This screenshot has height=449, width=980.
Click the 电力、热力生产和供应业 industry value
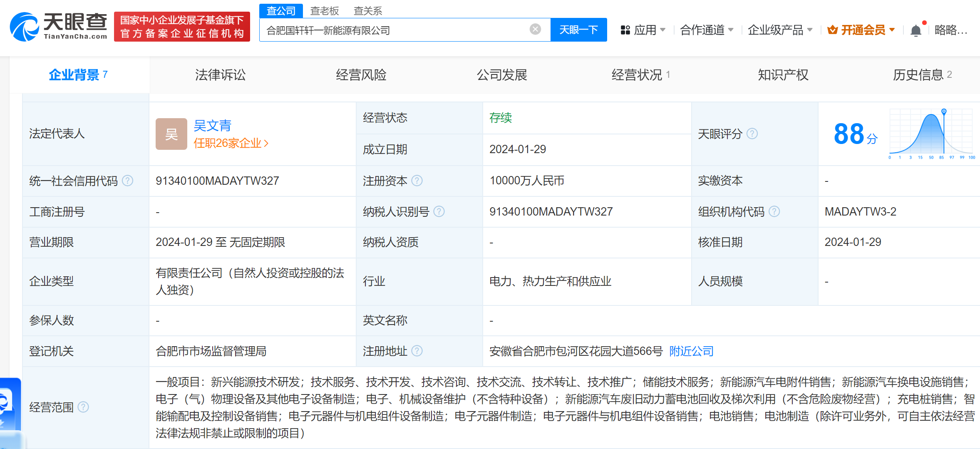(x=550, y=281)
